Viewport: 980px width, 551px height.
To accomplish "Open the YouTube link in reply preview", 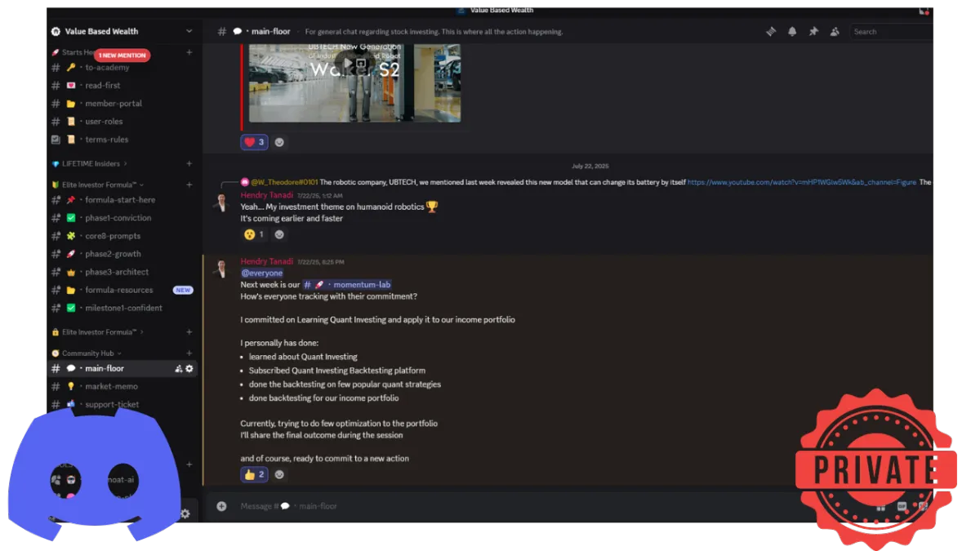I will [x=802, y=182].
